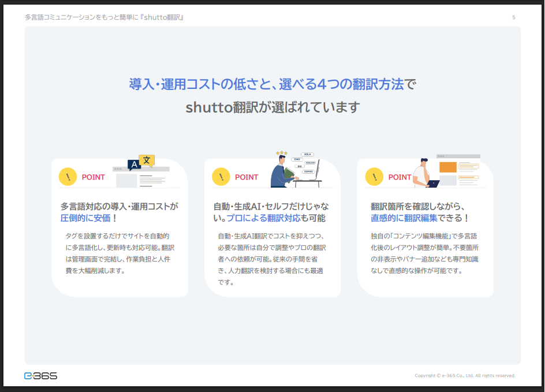Click the orange block in layout illustration
Image resolution: width=545 pixels, height=392 pixels.
click(x=447, y=167)
